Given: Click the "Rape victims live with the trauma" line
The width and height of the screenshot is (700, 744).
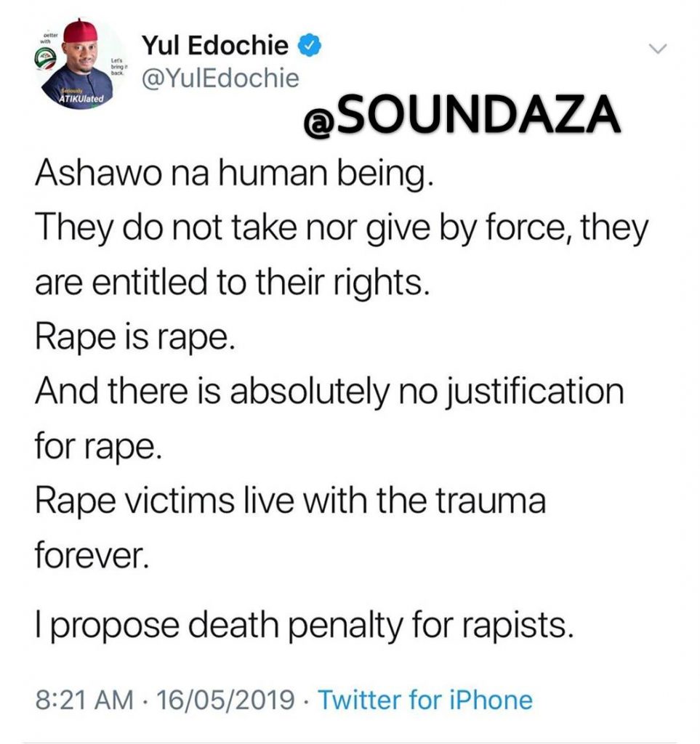Looking at the screenshot, I should [x=289, y=502].
